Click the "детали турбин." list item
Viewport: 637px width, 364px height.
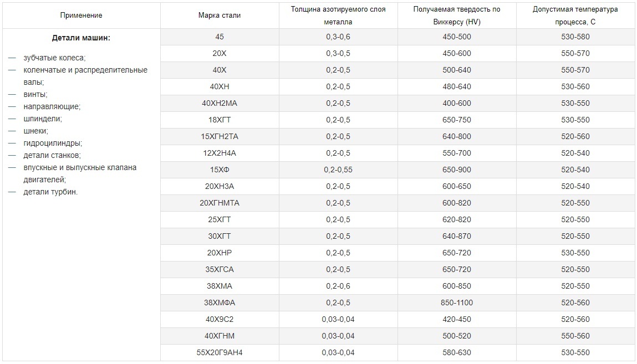50,192
